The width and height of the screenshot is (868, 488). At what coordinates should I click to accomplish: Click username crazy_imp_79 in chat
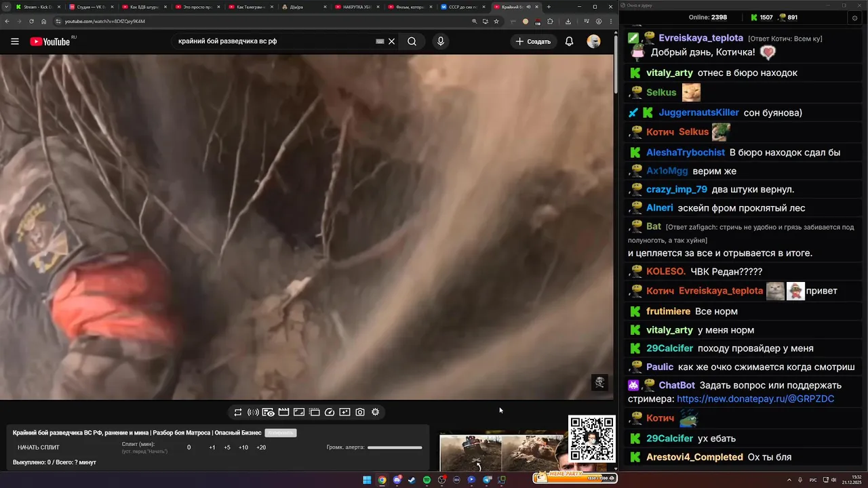(677, 189)
